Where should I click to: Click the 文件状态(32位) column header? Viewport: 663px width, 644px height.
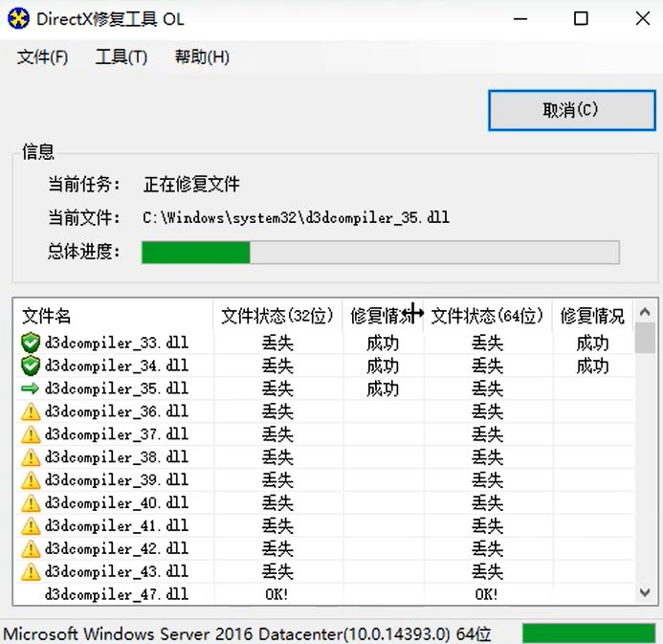coord(277,316)
